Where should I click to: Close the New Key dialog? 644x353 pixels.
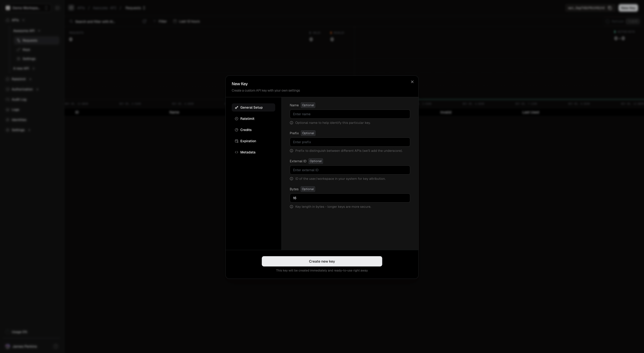click(x=412, y=82)
